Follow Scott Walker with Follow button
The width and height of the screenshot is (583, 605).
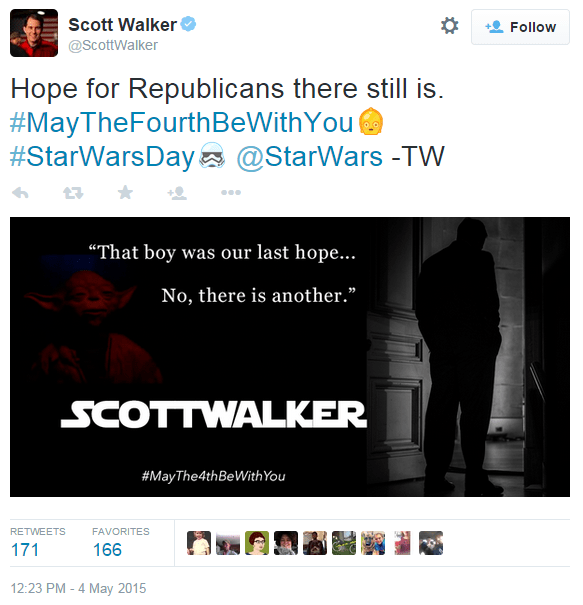pyautogui.click(x=520, y=27)
